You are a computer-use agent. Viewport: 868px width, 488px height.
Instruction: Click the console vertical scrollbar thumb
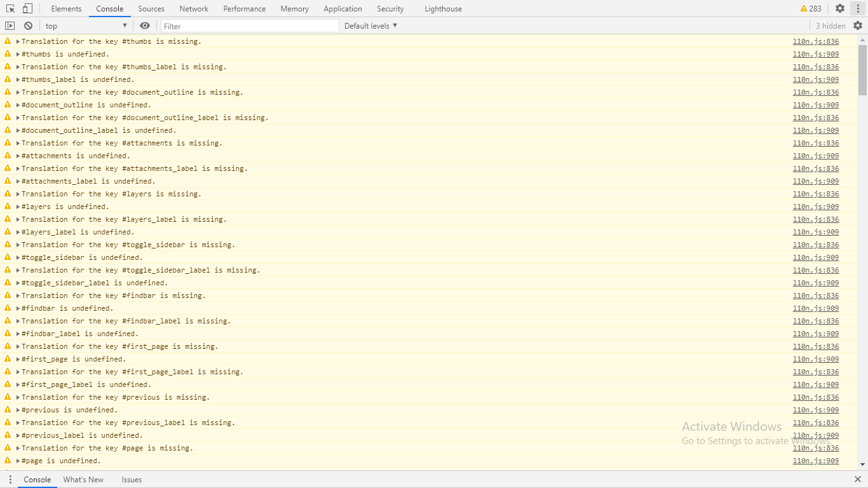pyautogui.click(x=862, y=70)
